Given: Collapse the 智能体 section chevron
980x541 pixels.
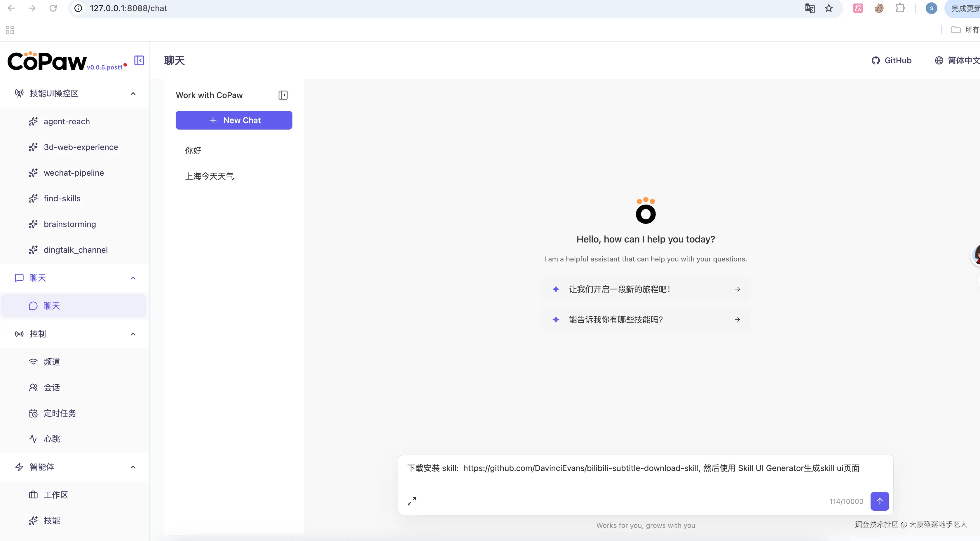Looking at the screenshot, I should (x=133, y=467).
